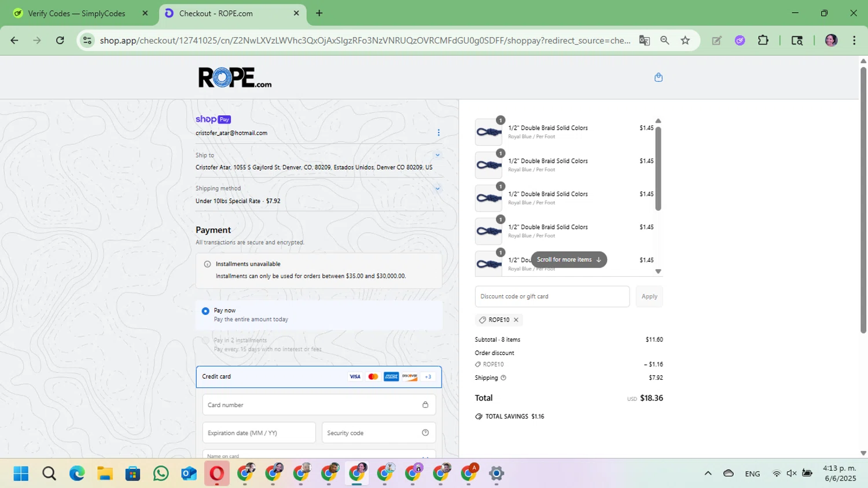Click the Expiration date field
Screen dimensions: 868x488
(259, 432)
